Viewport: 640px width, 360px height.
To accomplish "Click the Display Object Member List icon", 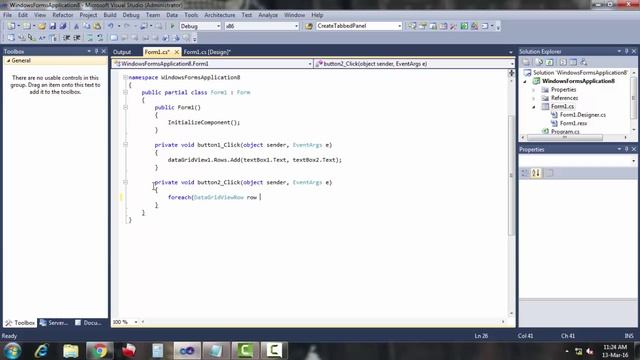I will 11,38.
